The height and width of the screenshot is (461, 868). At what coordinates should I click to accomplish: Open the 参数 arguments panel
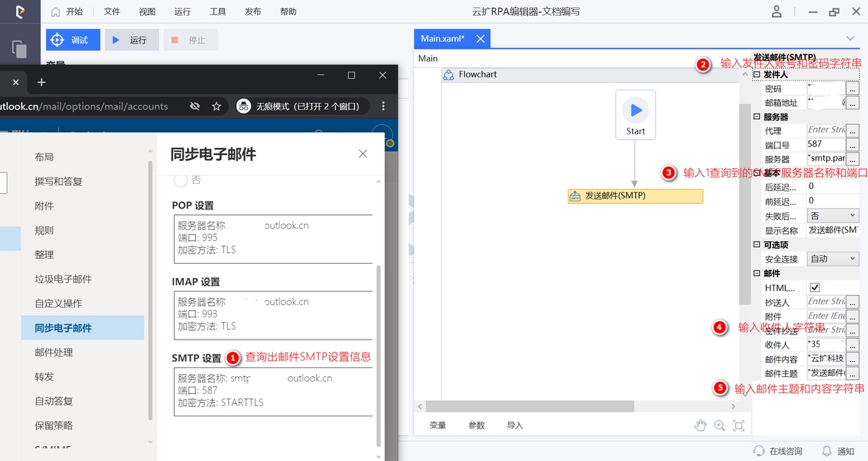[477, 425]
